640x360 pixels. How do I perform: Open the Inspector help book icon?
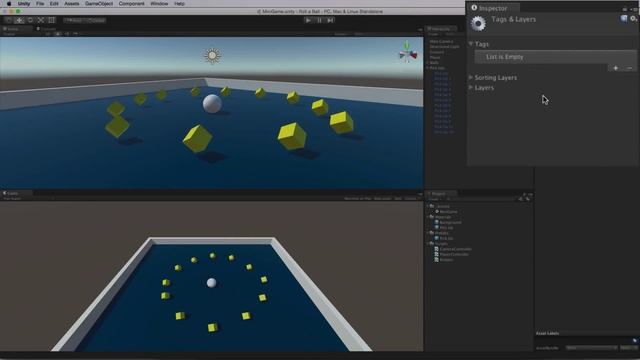[x=624, y=18]
